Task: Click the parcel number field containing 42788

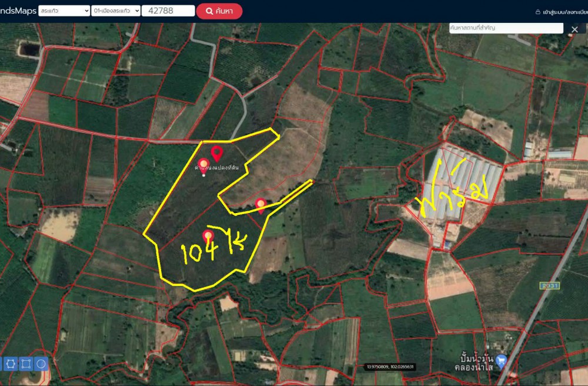Action: [169, 11]
